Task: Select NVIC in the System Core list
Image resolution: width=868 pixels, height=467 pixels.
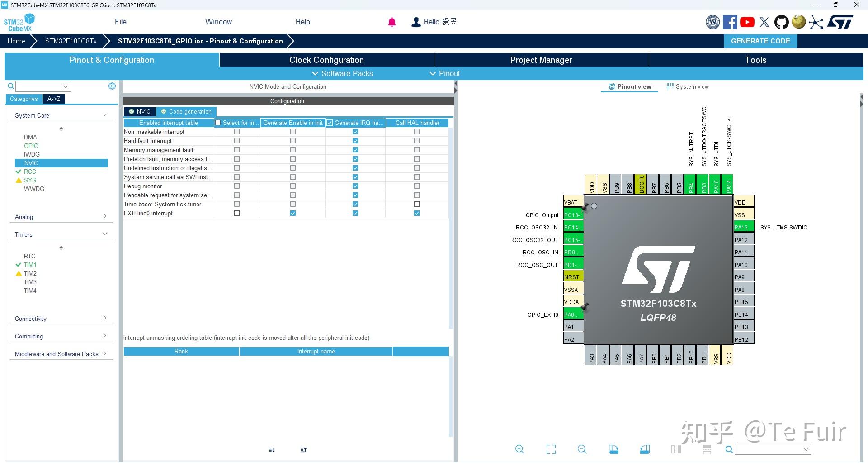Action: pyautogui.click(x=30, y=163)
